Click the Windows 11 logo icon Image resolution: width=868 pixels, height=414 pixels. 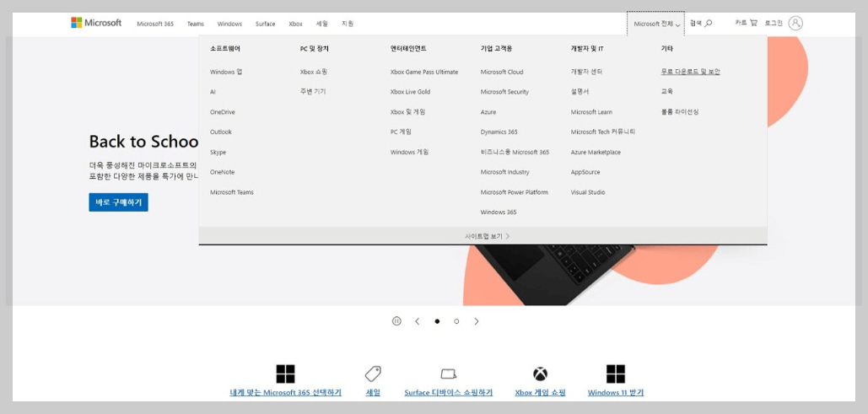coord(616,374)
